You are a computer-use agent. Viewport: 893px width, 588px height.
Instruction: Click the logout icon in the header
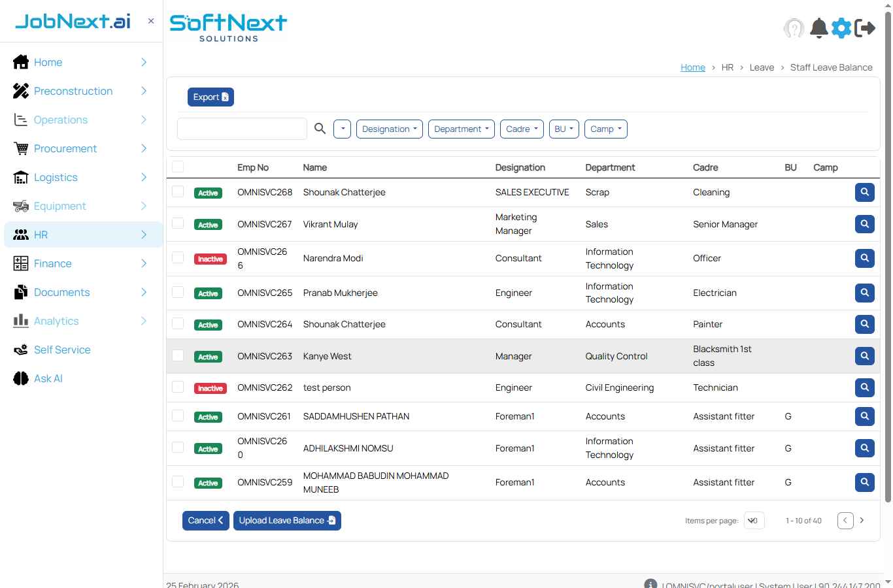pyautogui.click(x=865, y=28)
